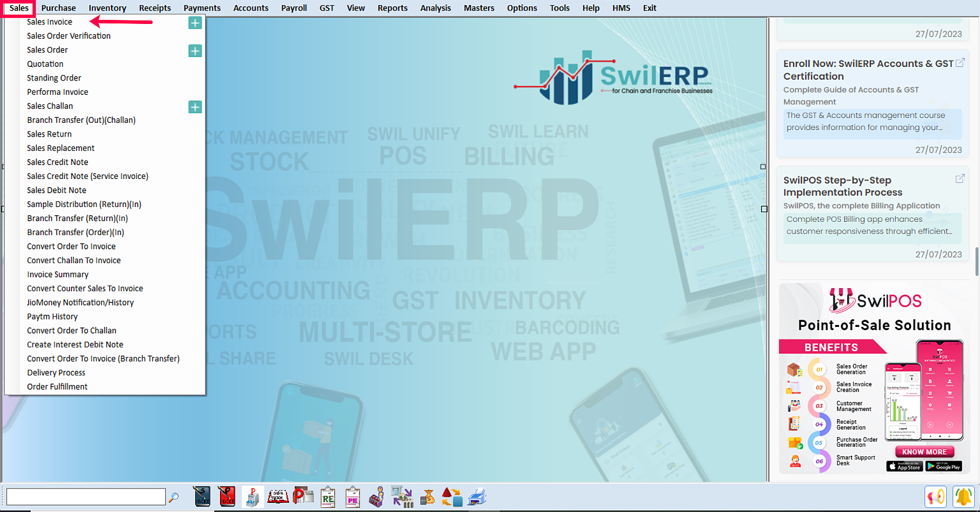Image resolution: width=980 pixels, height=512 pixels.
Task: Open the HMS menu
Action: 621,8
